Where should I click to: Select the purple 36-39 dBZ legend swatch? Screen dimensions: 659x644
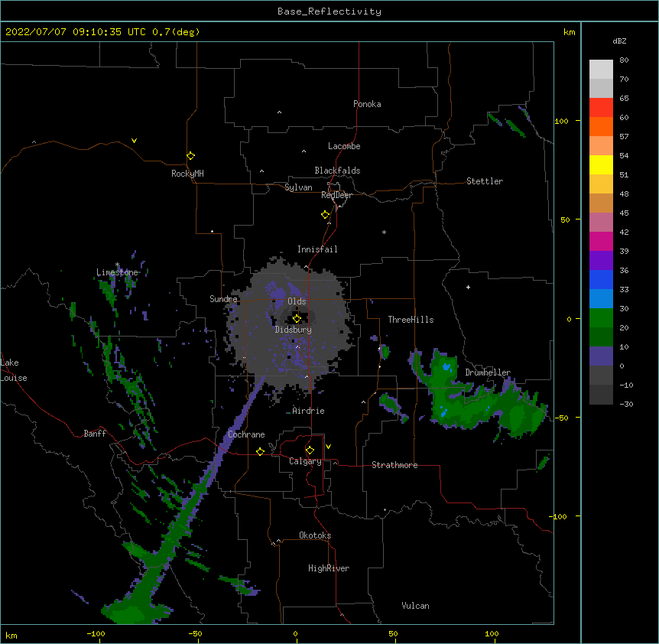pos(601,261)
